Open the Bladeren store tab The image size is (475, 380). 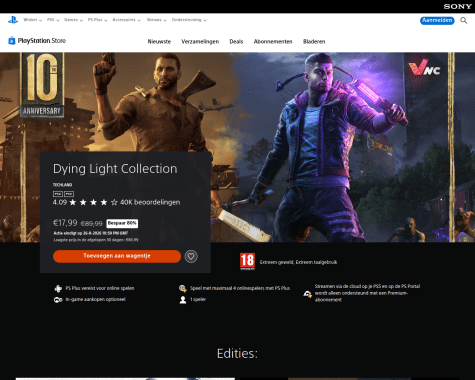click(314, 42)
